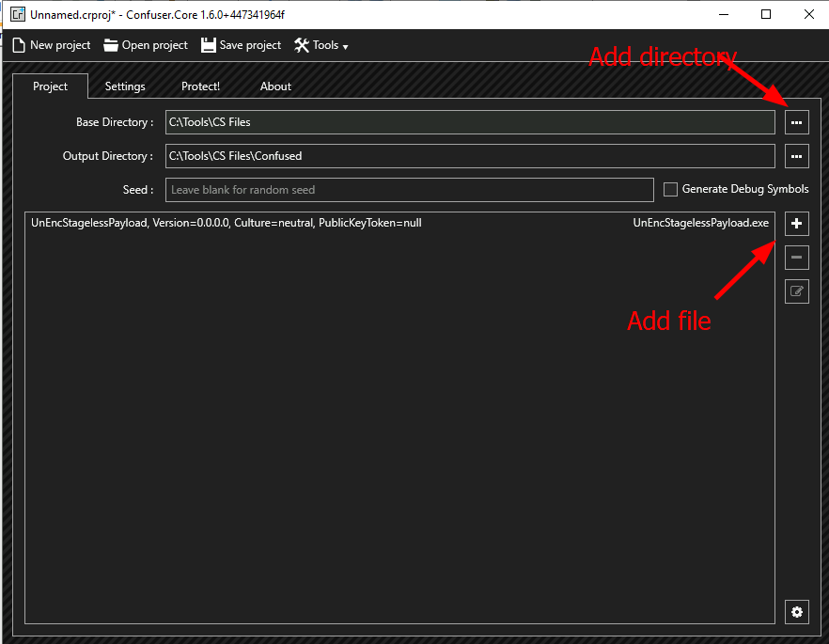829x644 pixels.
Task: Click the Output Directory path field
Action: click(x=470, y=156)
